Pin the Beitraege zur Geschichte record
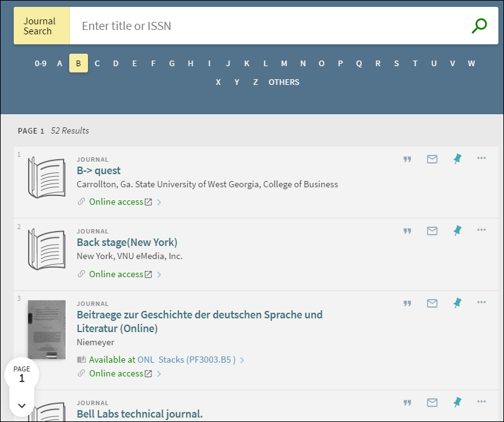The width and height of the screenshot is (504, 422). point(457,303)
